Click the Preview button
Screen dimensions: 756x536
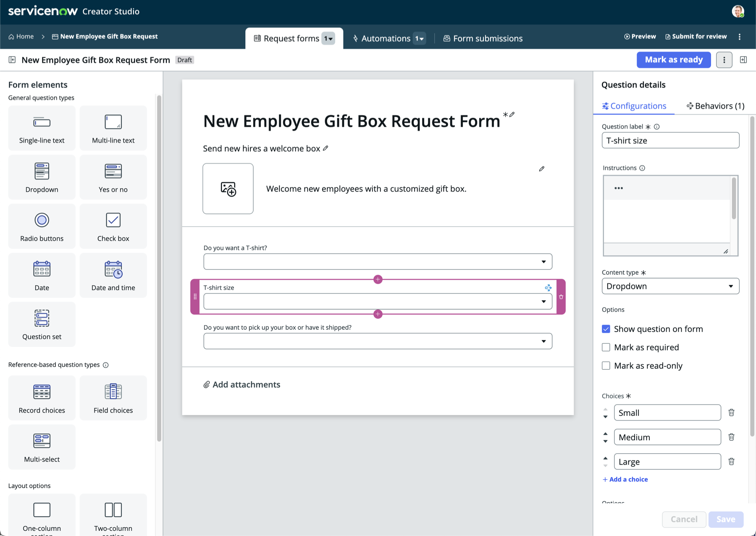tap(640, 37)
